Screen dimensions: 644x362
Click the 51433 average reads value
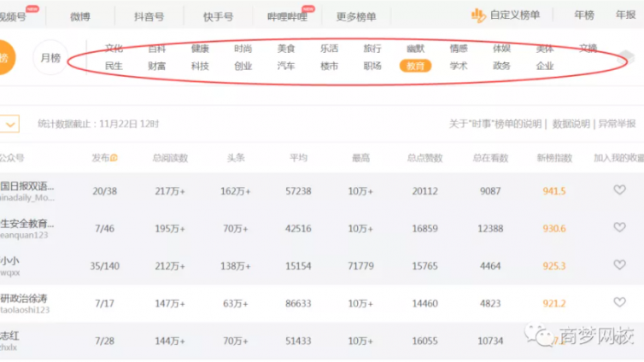(299, 341)
